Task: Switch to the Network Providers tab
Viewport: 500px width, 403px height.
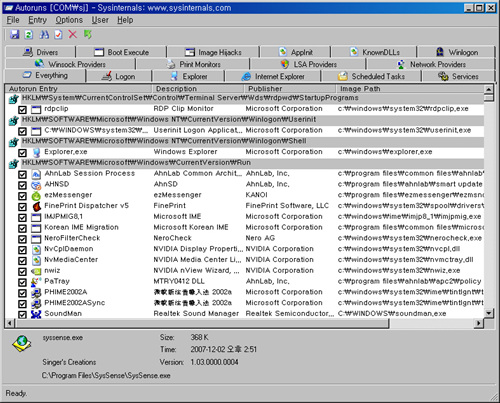Action: coord(431,64)
